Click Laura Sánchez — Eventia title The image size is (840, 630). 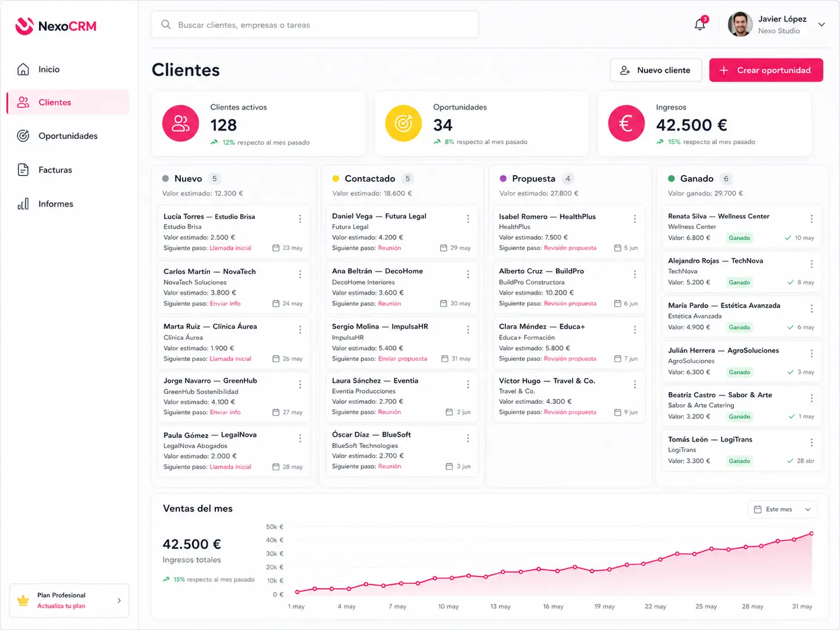tap(375, 381)
